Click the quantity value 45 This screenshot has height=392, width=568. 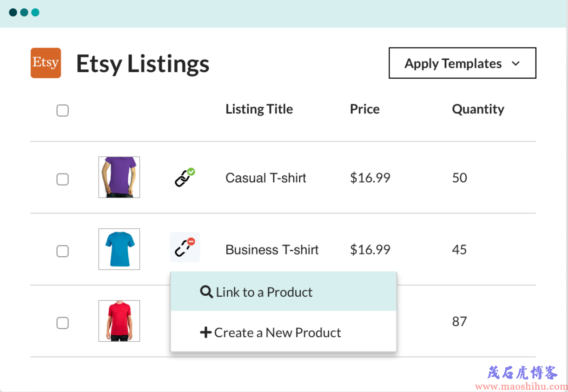(x=459, y=250)
